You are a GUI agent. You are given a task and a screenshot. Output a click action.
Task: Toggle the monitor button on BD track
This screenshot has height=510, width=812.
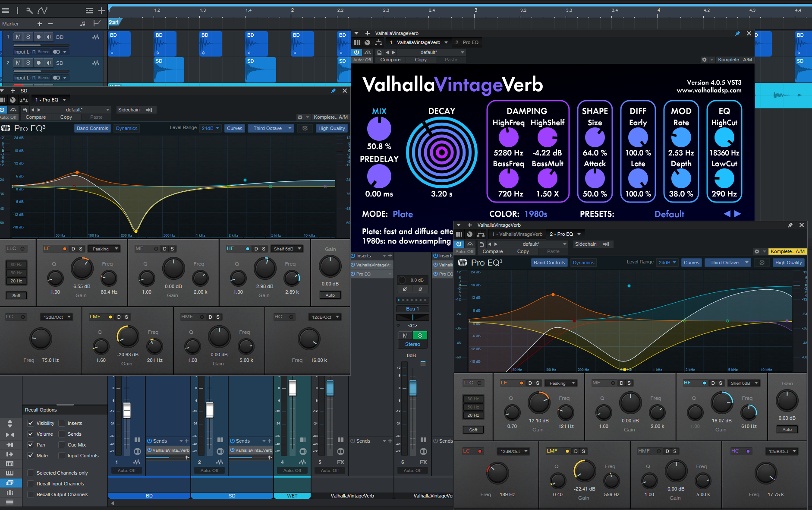(49, 37)
